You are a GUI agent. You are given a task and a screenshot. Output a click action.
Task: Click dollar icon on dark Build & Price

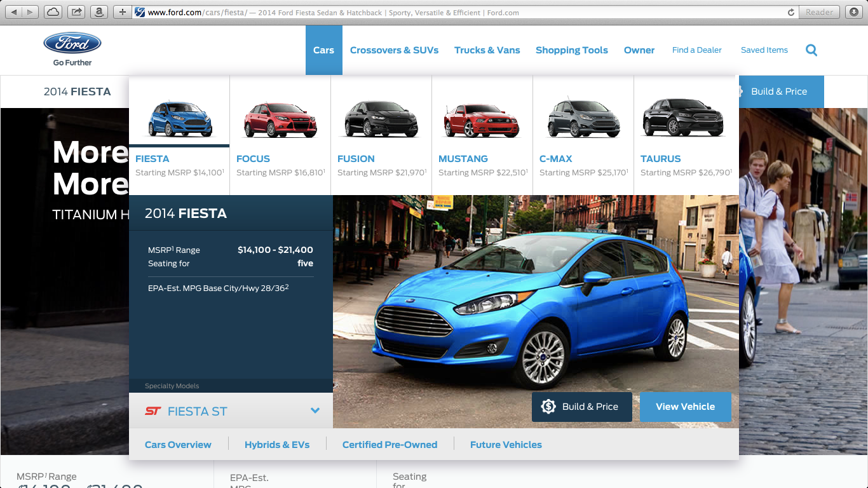point(548,407)
